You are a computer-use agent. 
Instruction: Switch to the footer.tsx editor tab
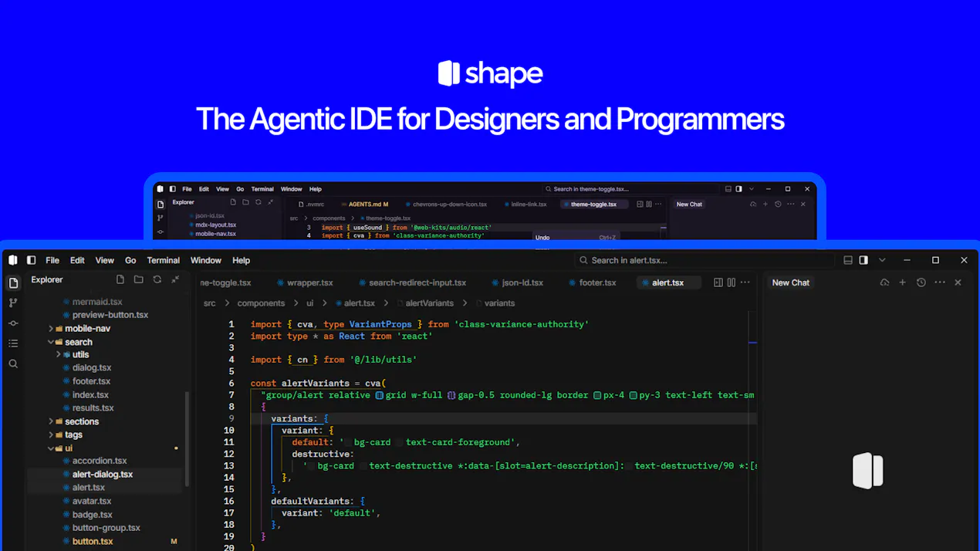592,283
